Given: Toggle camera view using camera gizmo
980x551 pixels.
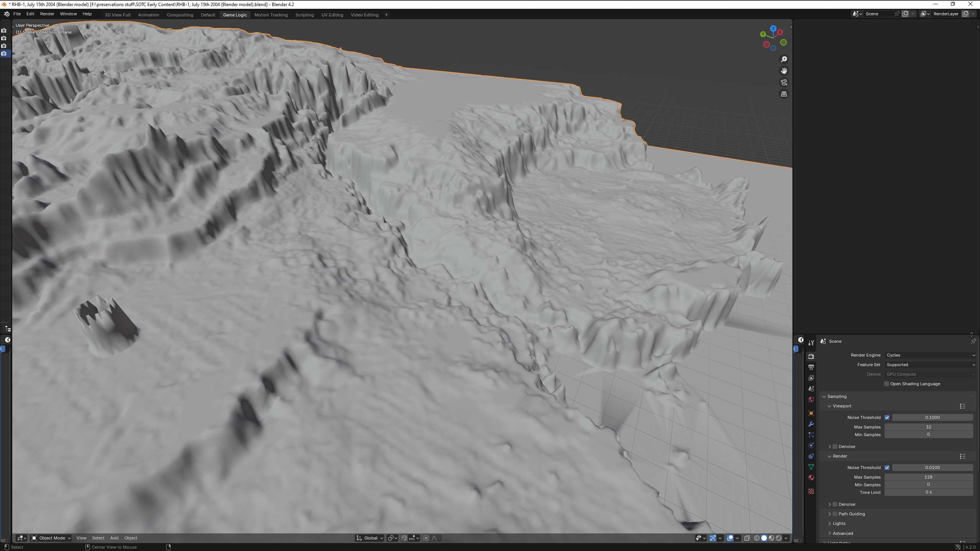Looking at the screenshot, I should [784, 82].
